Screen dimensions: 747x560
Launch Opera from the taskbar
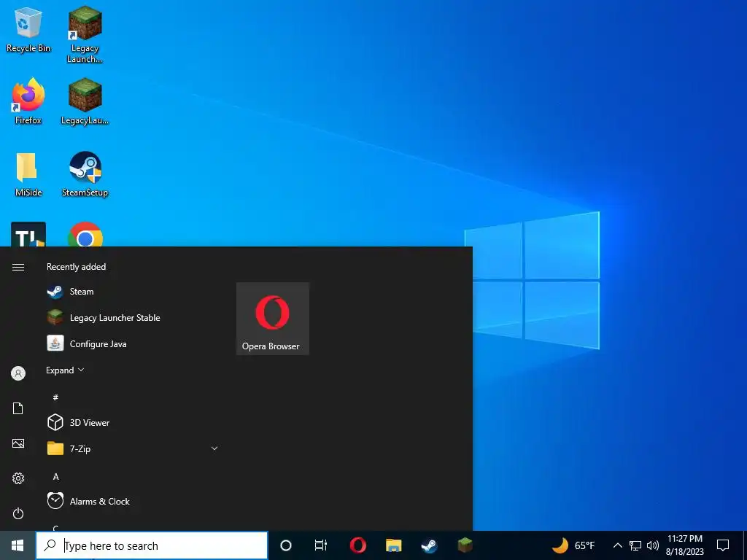point(357,545)
